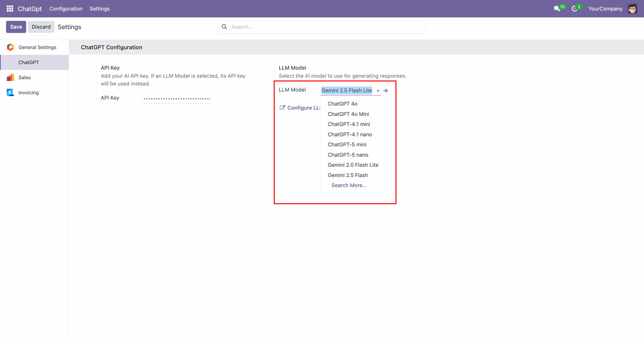This screenshot has width=644, height=341.
Task: Open the messages conversation icon
Action: click(x=557, y=9)
